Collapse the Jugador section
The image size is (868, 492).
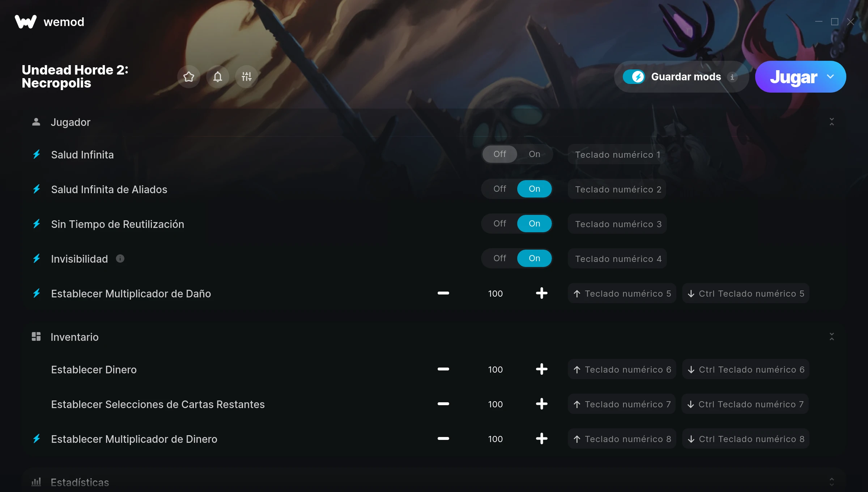[831, 122]
